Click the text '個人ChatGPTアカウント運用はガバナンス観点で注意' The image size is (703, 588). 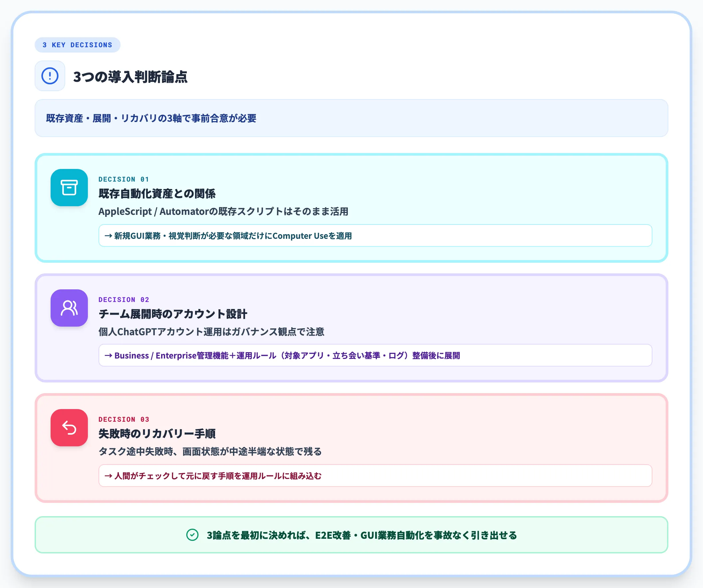click(x=211, y=332)
